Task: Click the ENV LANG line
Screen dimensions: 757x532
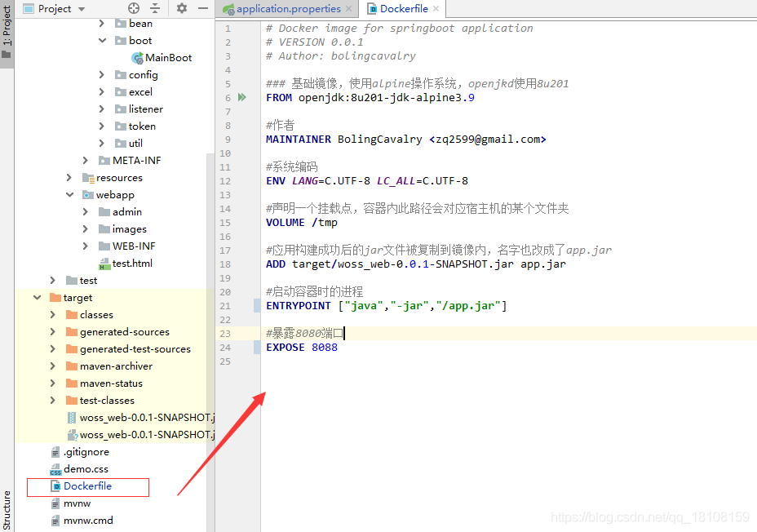Action: tap(367, 181)
